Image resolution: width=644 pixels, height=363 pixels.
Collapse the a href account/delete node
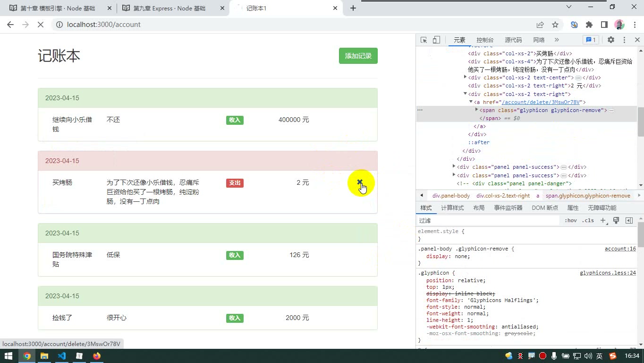[471, 102]
